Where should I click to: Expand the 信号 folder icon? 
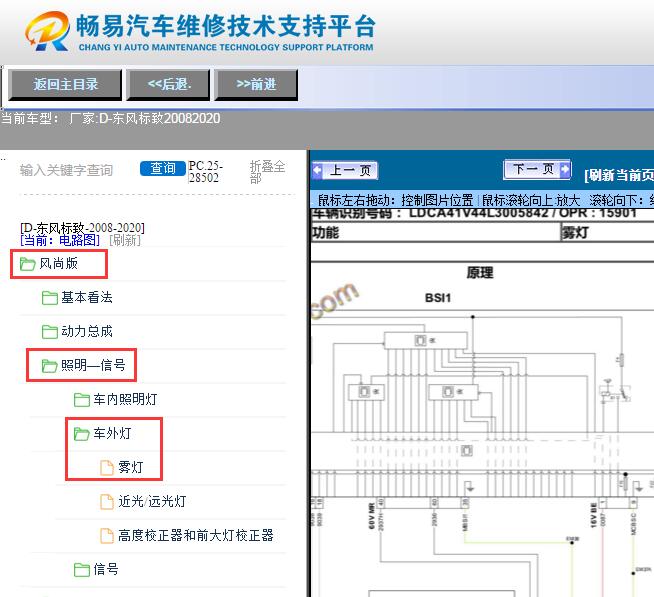[x=82, y=570]
